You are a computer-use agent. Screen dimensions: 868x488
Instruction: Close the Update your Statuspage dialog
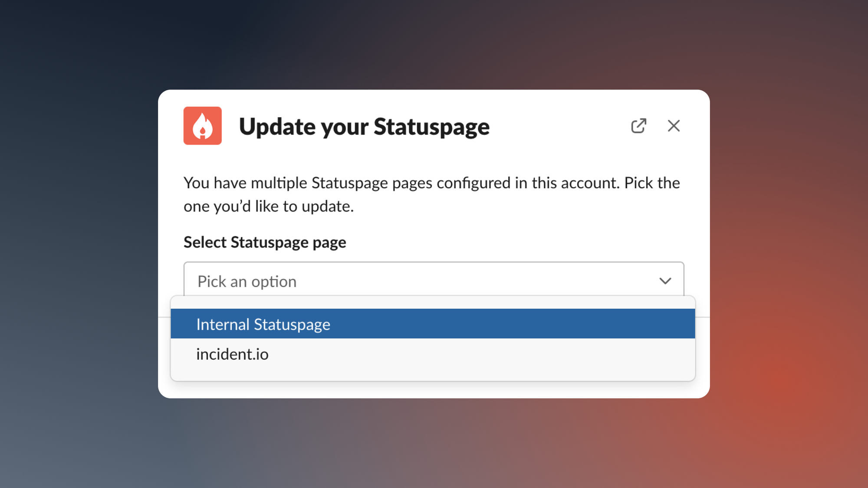click(674, 126)
